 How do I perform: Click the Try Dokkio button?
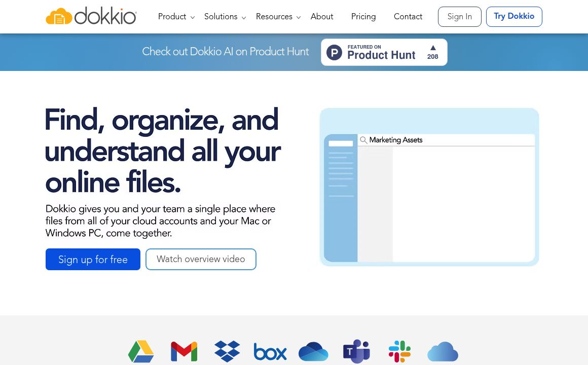click(514, 16)
